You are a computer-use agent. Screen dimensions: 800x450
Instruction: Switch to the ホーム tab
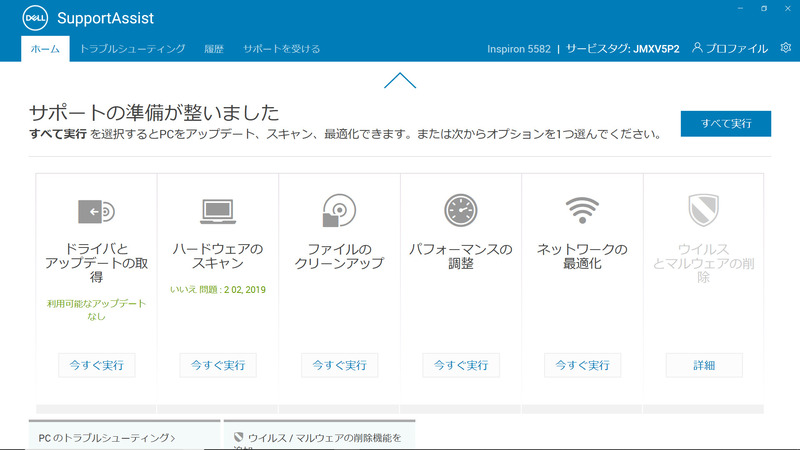coord(45,49)
